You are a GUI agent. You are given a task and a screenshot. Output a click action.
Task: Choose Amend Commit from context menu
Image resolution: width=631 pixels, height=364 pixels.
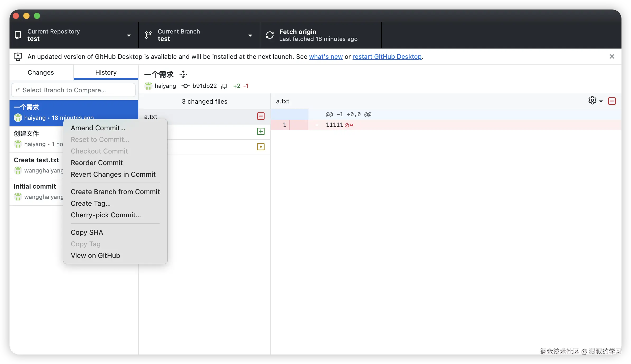(98, 128)
